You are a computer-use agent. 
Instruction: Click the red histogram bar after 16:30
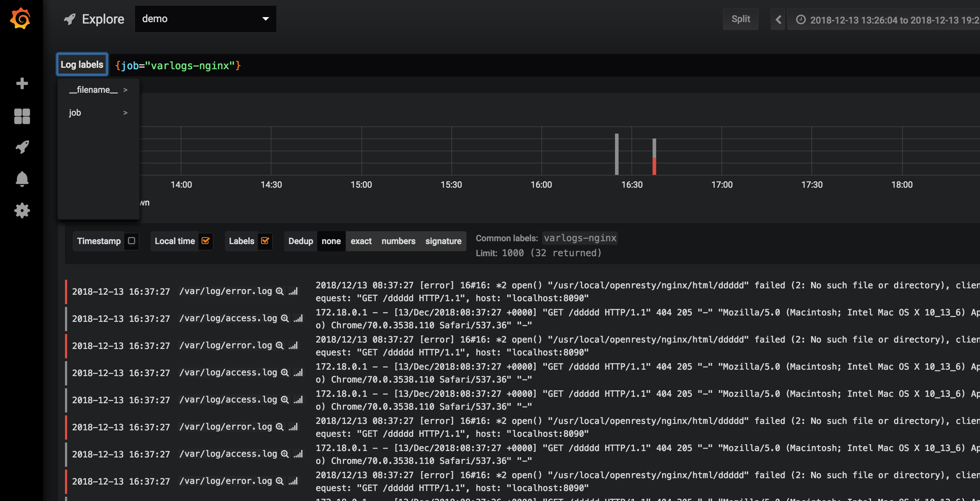(654, 166)
